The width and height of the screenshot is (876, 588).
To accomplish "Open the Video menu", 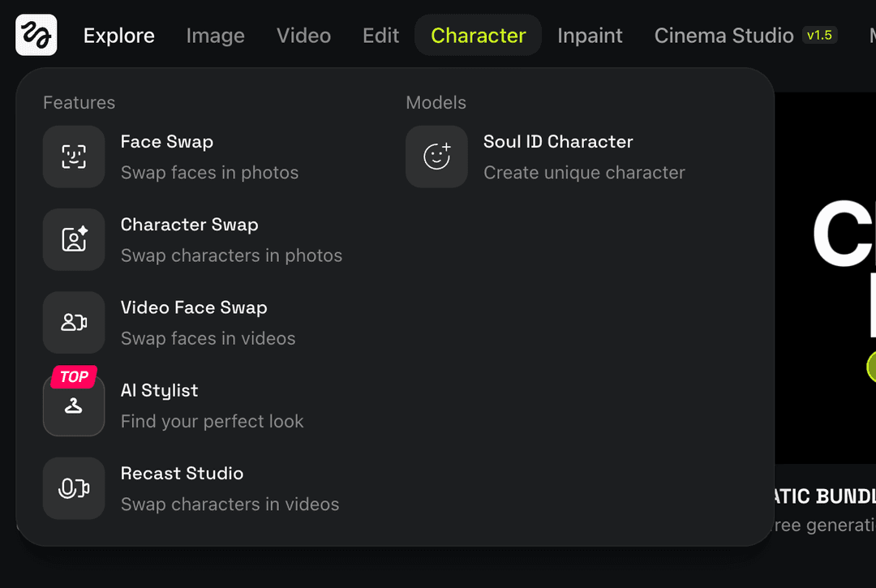I will coord(303,35).
